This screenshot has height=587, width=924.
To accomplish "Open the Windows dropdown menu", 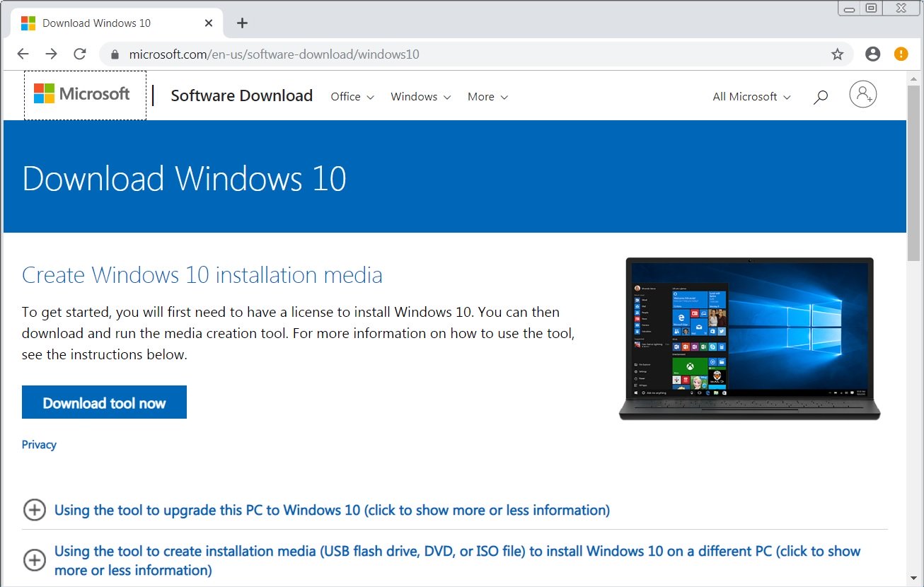I will (x=421, y=97).
